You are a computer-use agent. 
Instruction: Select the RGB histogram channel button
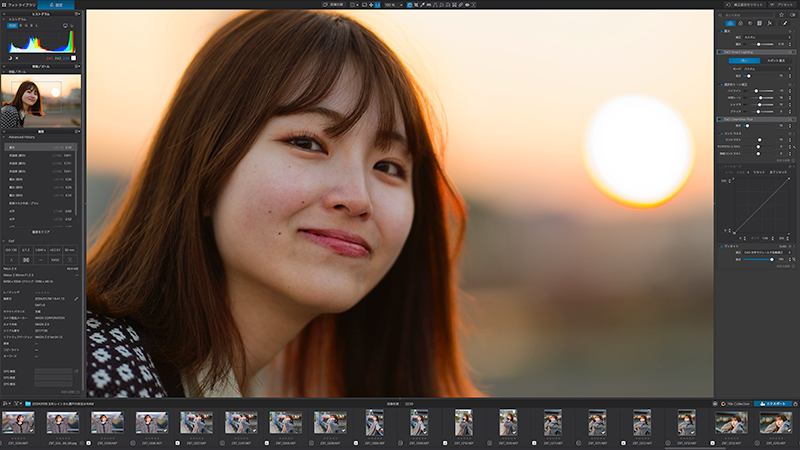click(x=12, y=25)
